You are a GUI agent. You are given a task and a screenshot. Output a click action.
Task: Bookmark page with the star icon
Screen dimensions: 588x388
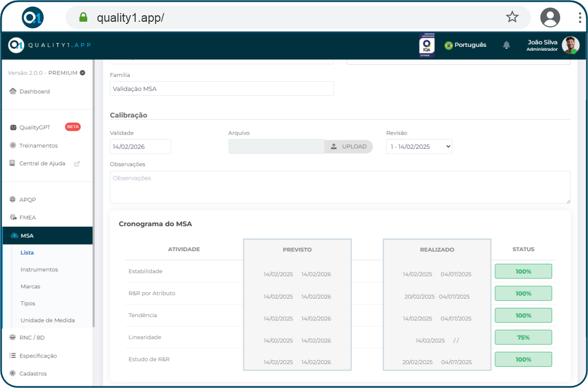pos(512,17)
